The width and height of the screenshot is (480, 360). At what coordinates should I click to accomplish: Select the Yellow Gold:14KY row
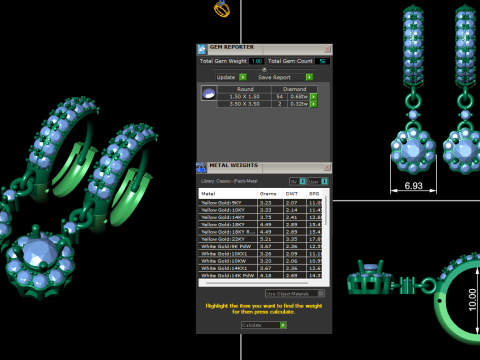coord(260,217)
